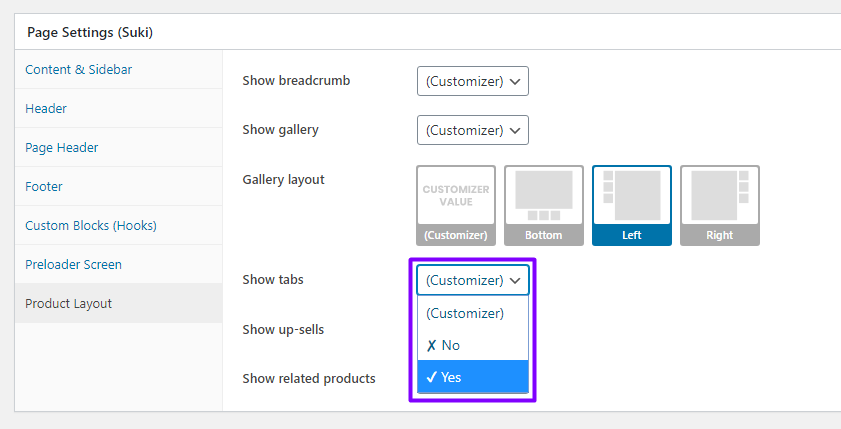The image size is (841, 429).
Task: Choose the Left gallery layout thumbnail
Action: 632,205
